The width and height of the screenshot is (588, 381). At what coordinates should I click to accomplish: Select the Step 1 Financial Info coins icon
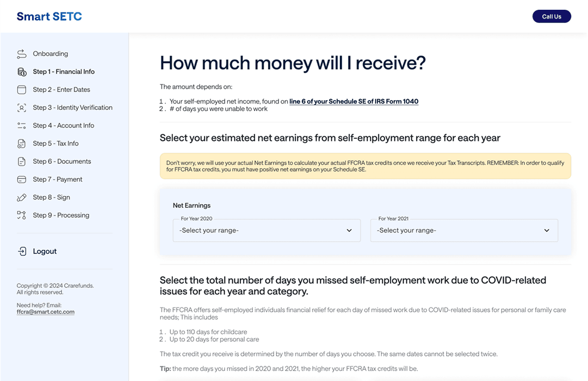tap(22, 71)
